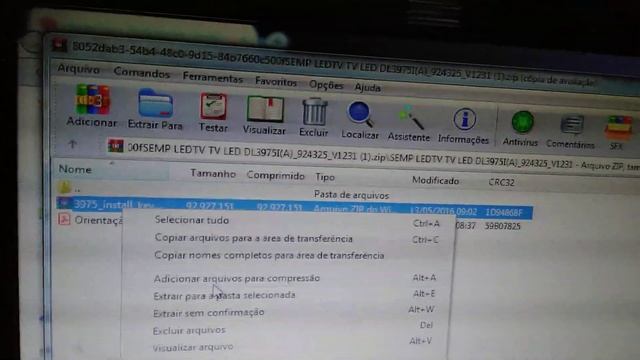Sort by the CRC32 column header
Viewport: 640px width, 360px height.
(x=501, y=182)
